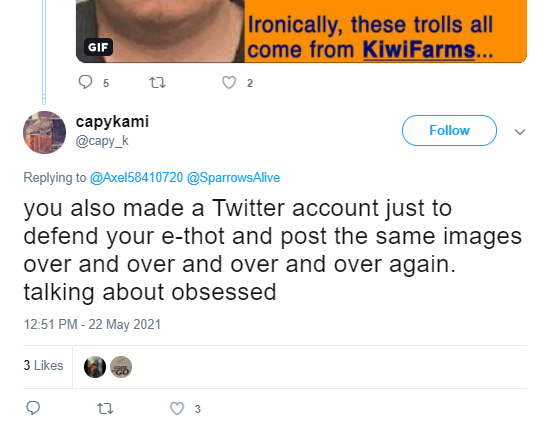Like the GIF tweet with 2 likes

[229, 83]
